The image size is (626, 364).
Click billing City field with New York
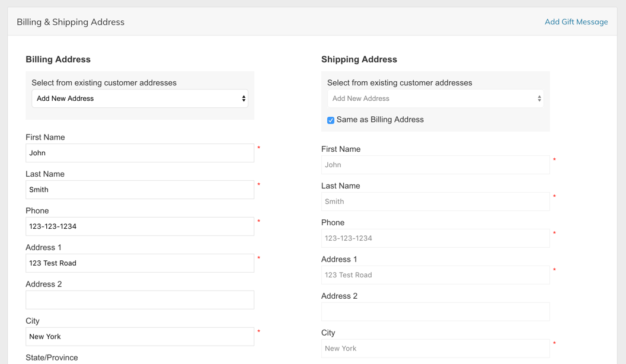(x=140, y=337)
